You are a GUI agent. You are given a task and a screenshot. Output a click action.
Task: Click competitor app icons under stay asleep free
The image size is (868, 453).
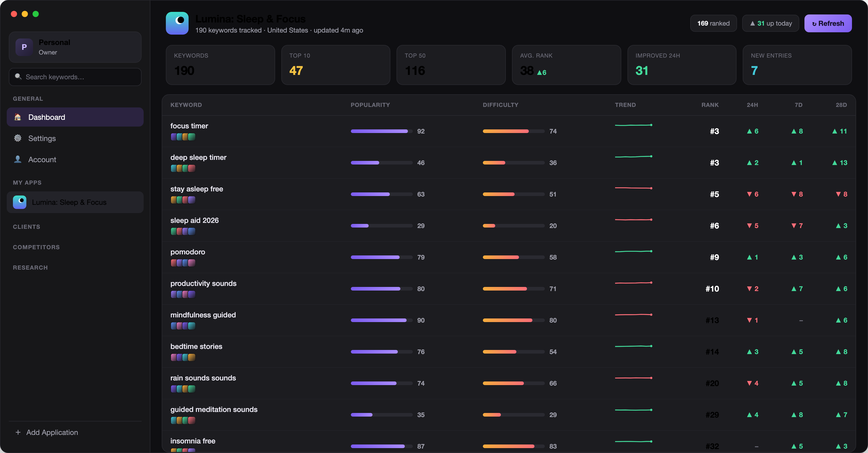(x=183, y=200)
